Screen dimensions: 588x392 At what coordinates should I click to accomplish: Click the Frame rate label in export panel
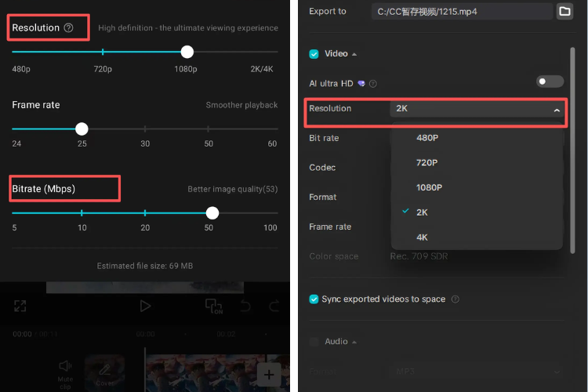coord(330,227)
